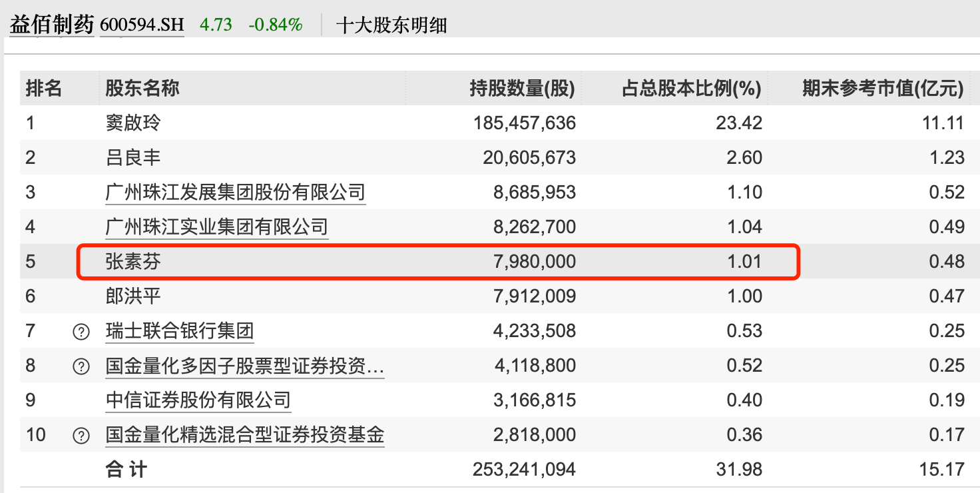The image size is (980, 493).
Task: Click percentage value 0.40
Action: tap(745, 400)
